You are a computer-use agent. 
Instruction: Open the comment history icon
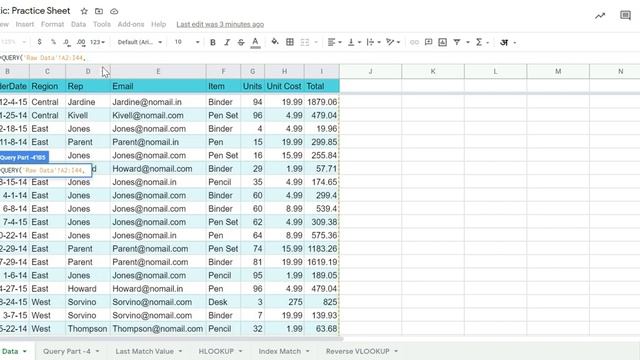click(625, 16)
